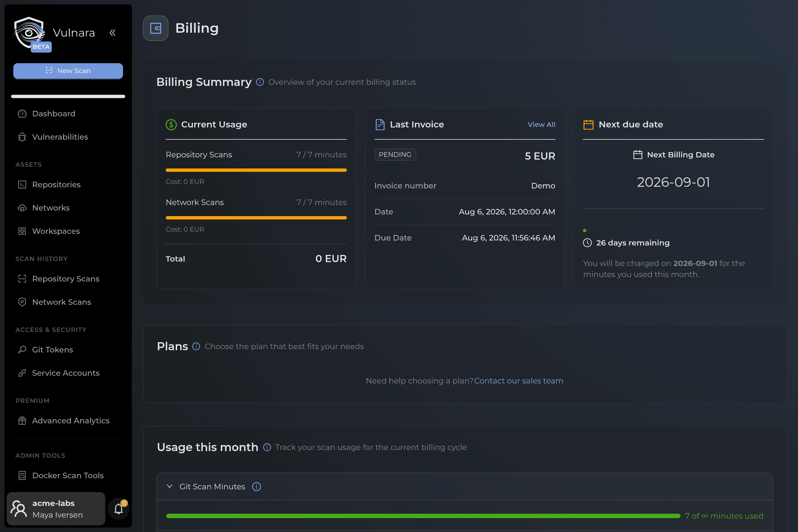The height and width of the screenshot is (532, 798).
Task: Show Plans info tooltip
Action: click(196, 346)
